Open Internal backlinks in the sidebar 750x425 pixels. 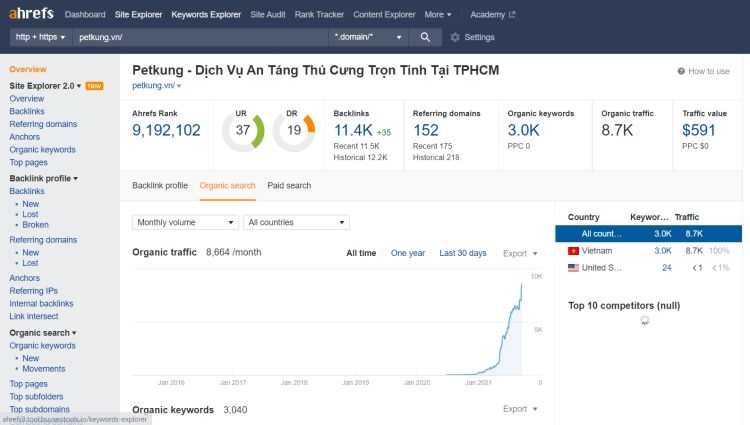(x=41, y=304)
